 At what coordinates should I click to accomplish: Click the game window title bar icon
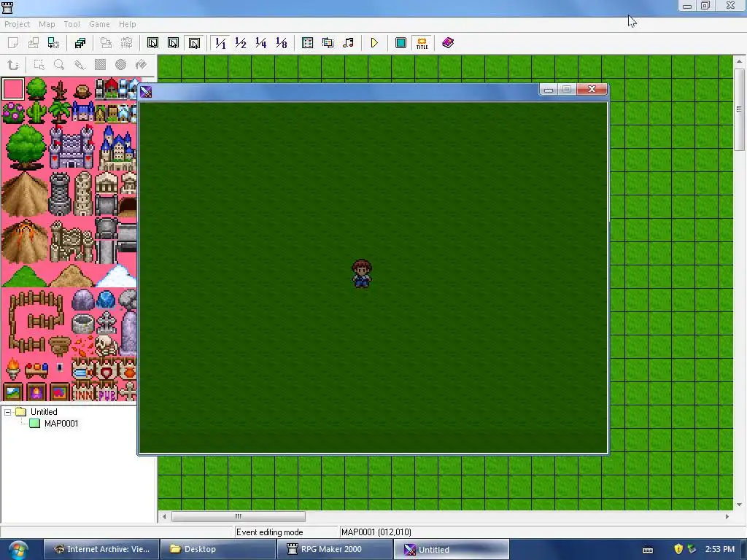[x=146, y=92]
